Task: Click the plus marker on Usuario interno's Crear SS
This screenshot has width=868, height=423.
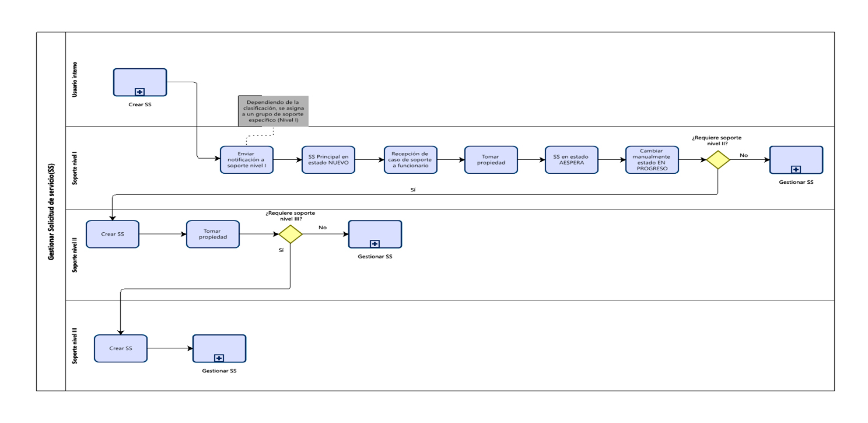Action: [x=140, y=92]
